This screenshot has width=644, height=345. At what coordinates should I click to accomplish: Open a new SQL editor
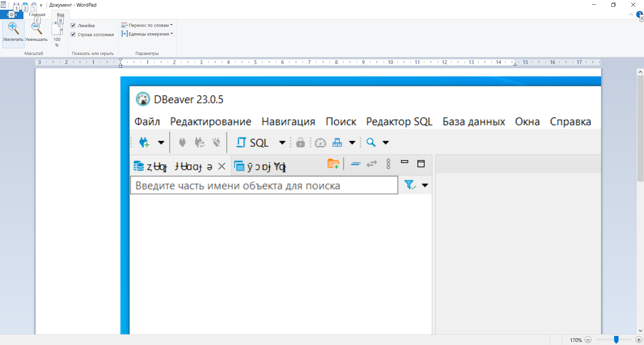pos(253,142)
